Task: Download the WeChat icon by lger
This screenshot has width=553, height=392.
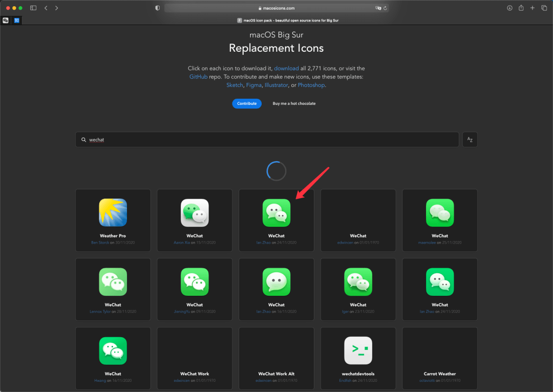Action: [x=358, y=281]
